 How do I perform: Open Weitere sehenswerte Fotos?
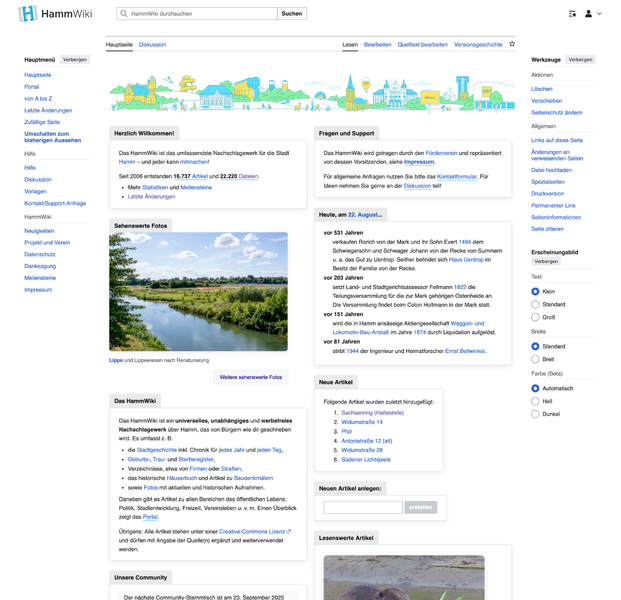coord(251,378)
